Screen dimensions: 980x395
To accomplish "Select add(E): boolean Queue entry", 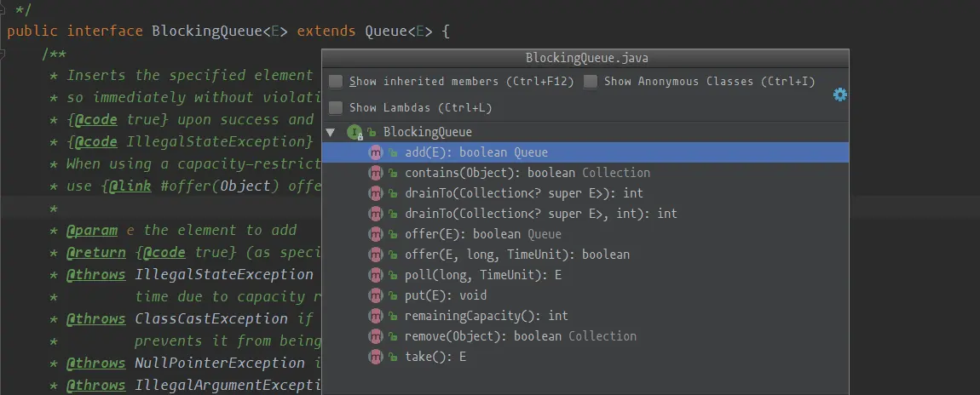I will 585,152.
